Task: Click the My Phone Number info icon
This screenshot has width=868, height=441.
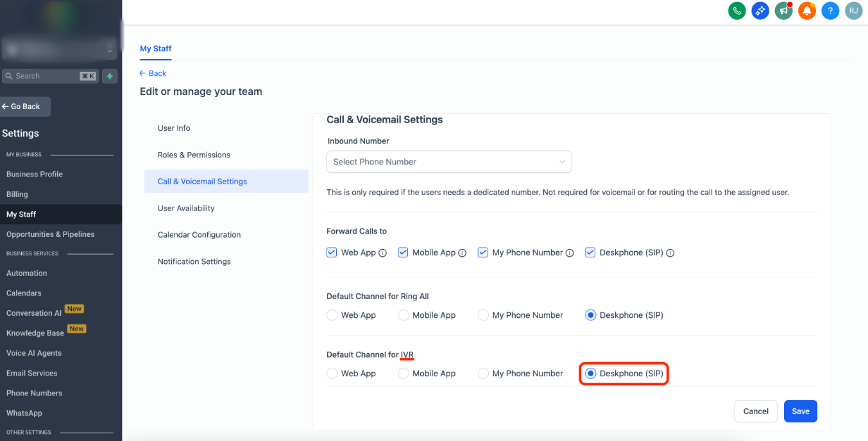Action: tap(569, 253)
